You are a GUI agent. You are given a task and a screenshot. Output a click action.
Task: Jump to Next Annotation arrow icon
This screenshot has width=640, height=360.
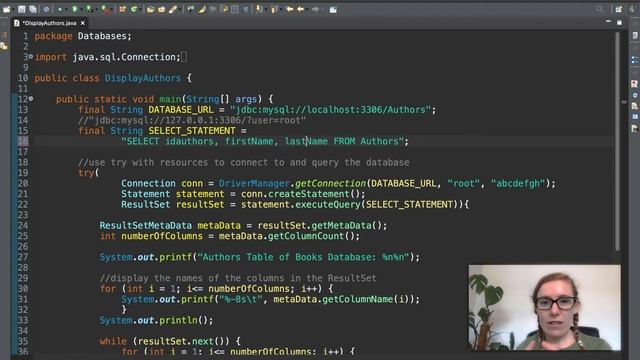pos(259,9)
